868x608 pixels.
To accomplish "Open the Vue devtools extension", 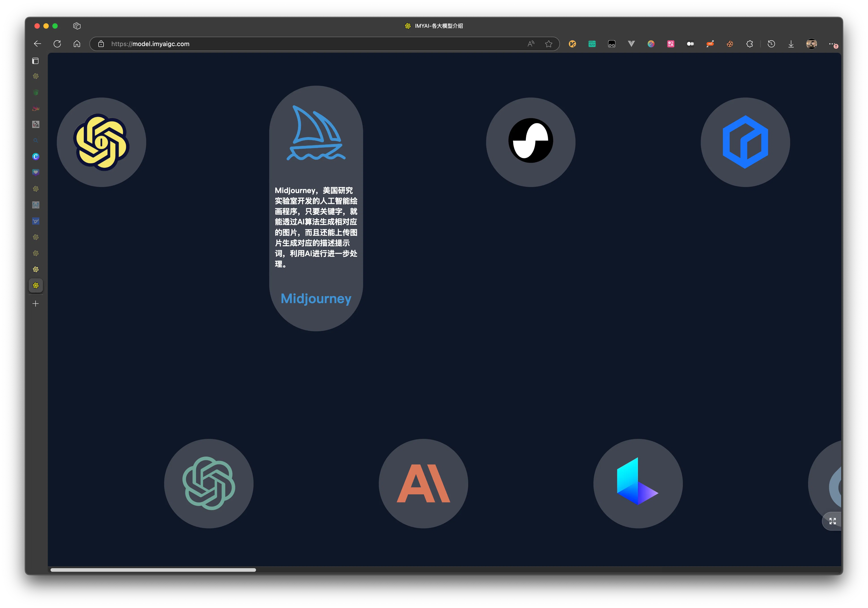I will point(631,44).
